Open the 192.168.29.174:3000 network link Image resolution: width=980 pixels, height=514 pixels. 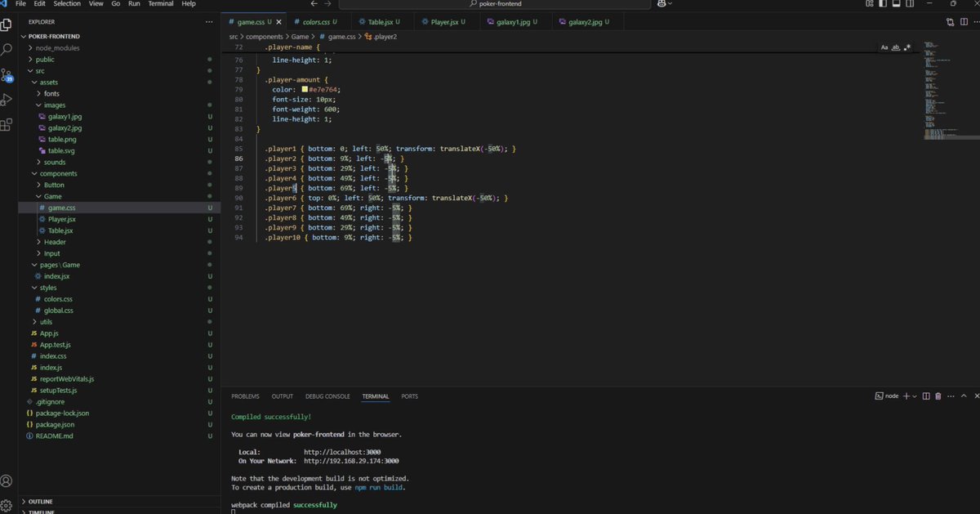pos(351,461)
